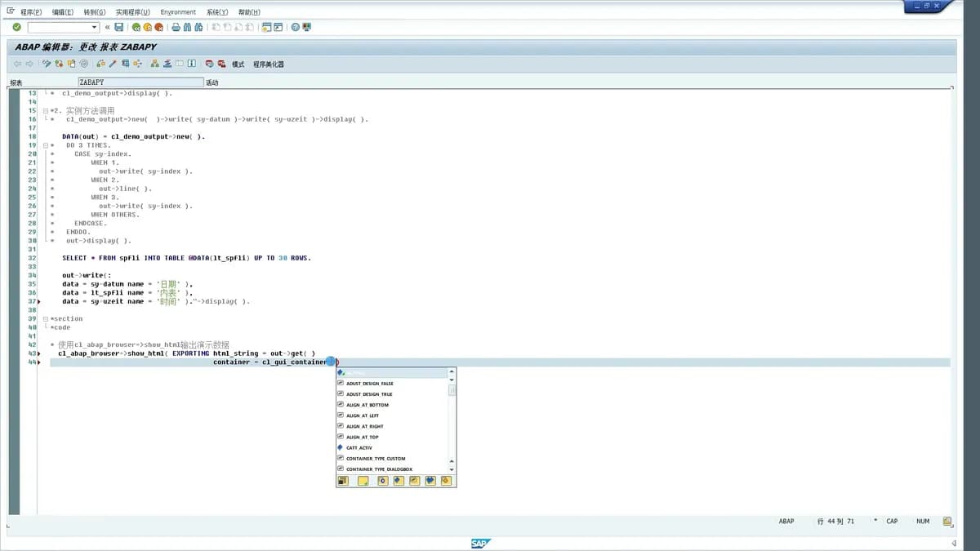The height and width of the screenshot is (551, 980).
Task: Collapse the code fold at line 19
Action: (46, 145)
